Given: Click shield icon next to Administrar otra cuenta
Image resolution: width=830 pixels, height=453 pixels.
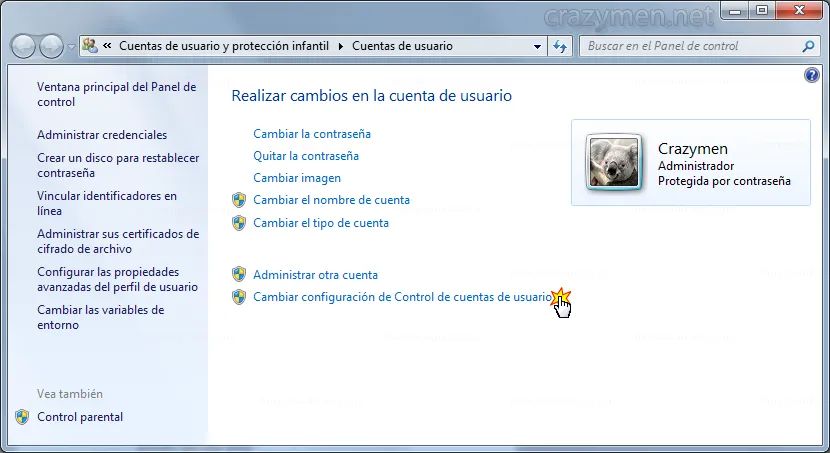Looking at the screenshot, I should click(x=239, y=274).
